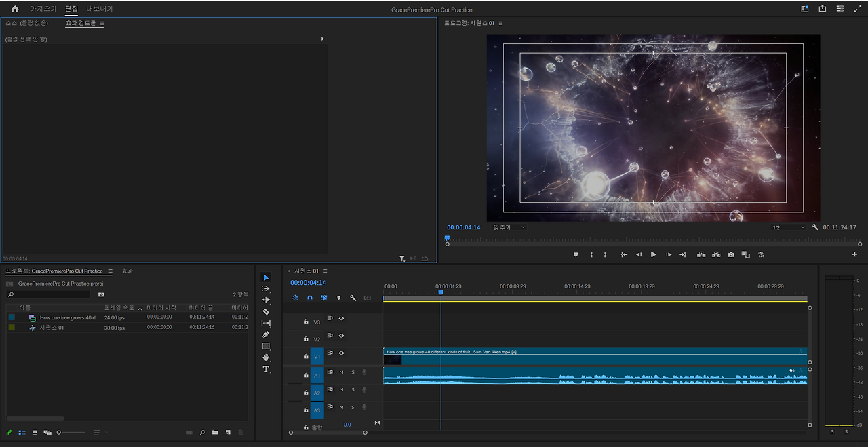Pick the Hand tool
The image size is (868, 447).
point(266,357)
